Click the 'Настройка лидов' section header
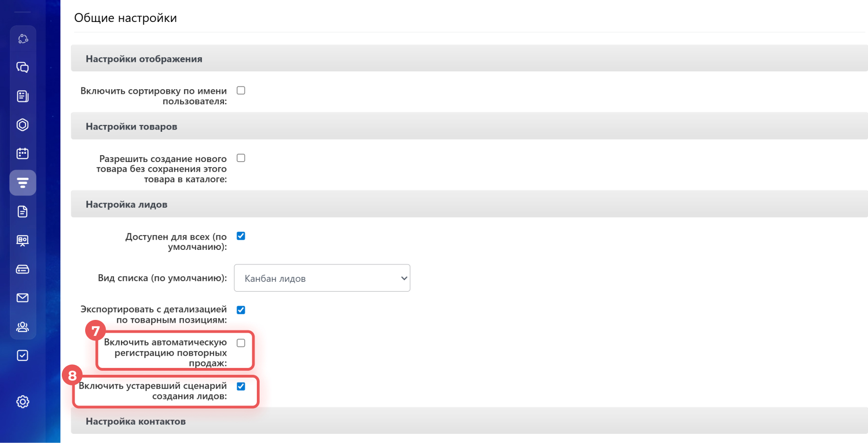The image size is (868, 443). click(x=126, y=205)
